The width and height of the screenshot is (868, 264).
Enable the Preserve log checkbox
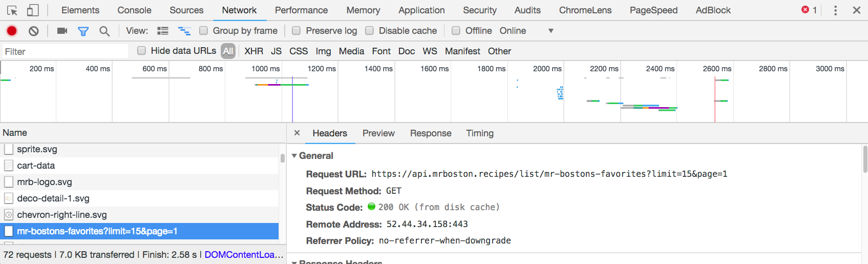(x=296, y=31)
